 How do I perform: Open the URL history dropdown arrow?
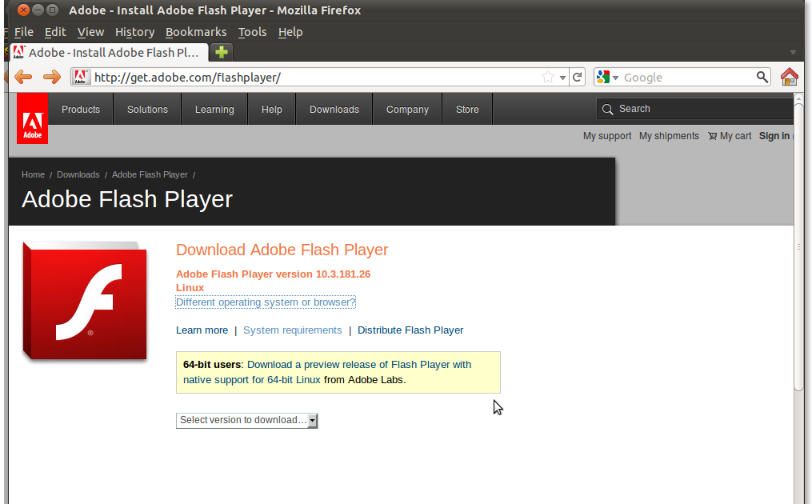562,78
